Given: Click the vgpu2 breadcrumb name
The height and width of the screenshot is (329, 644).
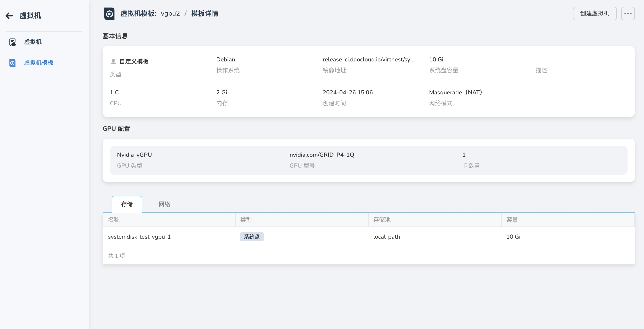Looking at the screenshot, I should (170, 14).
